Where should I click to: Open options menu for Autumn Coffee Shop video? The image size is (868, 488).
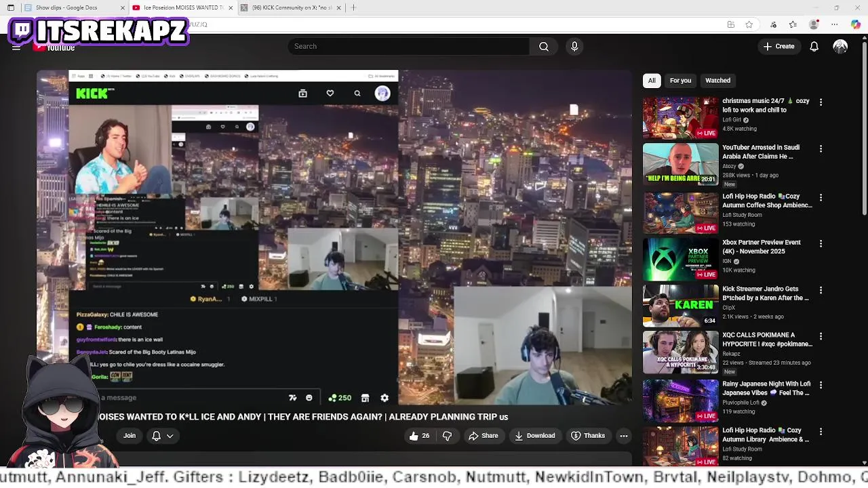click(821, 197)
